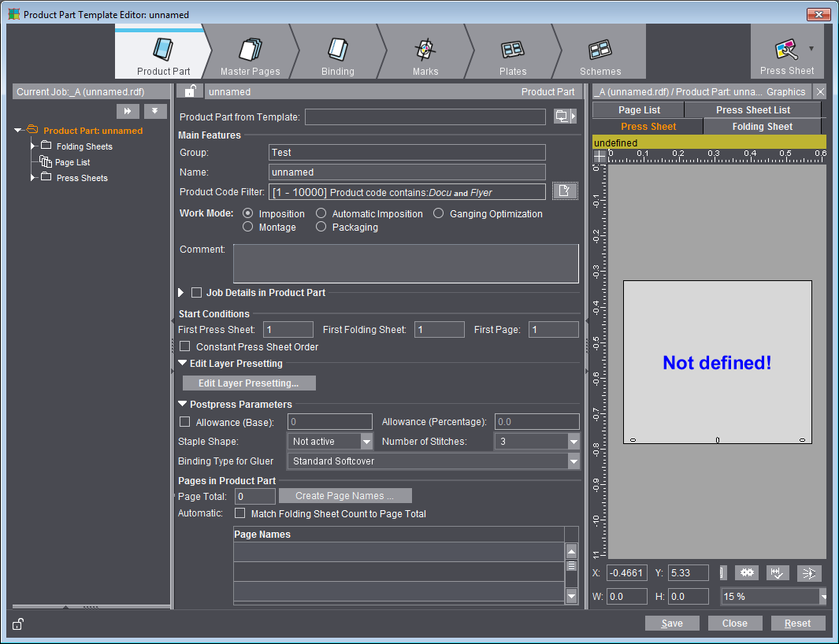Enable Constant Press Sheet Order checkbox
This screenshot has height=644, width=839.
click(185, 346)
